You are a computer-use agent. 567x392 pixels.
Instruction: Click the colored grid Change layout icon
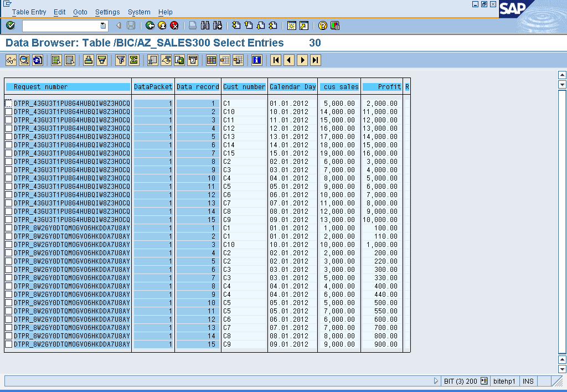click(211, 60)
